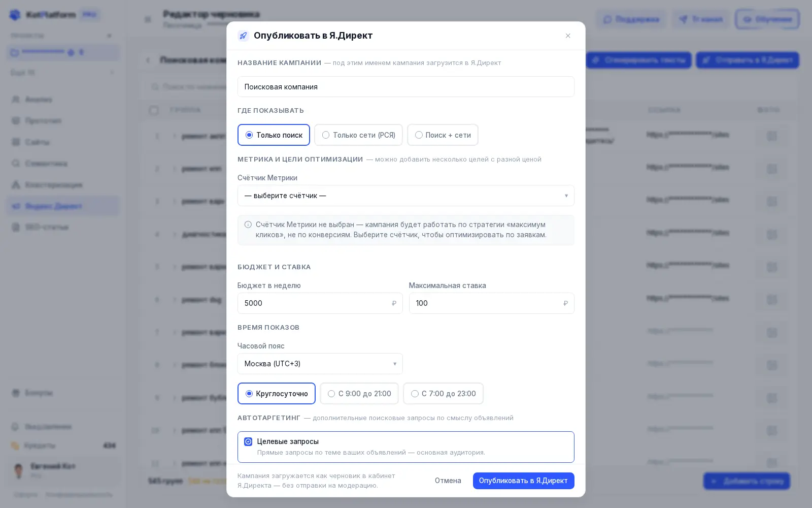Focus the 'Бюджет в неделю' field
The height and width of the screenshot is (508, 812).
(x=320, y=303)
